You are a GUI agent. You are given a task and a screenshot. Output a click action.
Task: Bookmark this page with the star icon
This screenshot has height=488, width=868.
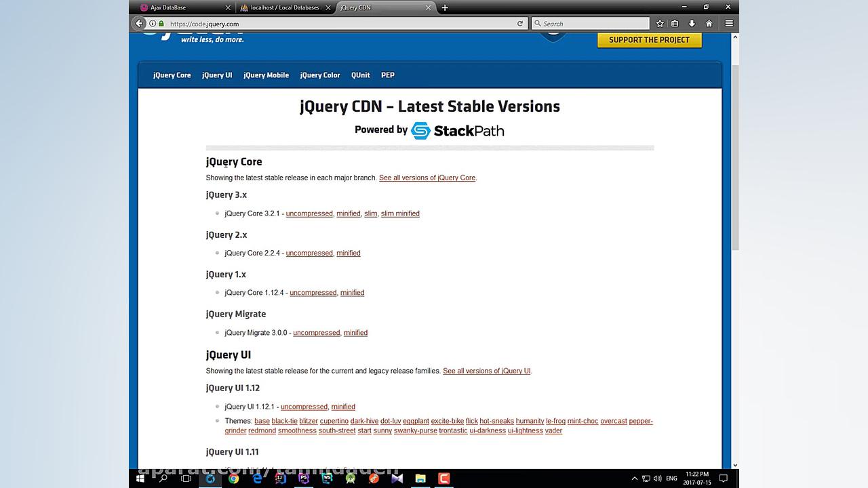[x=660, y=24]
